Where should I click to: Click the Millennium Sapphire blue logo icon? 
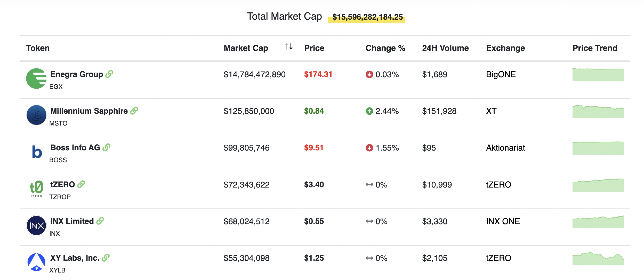36,115
